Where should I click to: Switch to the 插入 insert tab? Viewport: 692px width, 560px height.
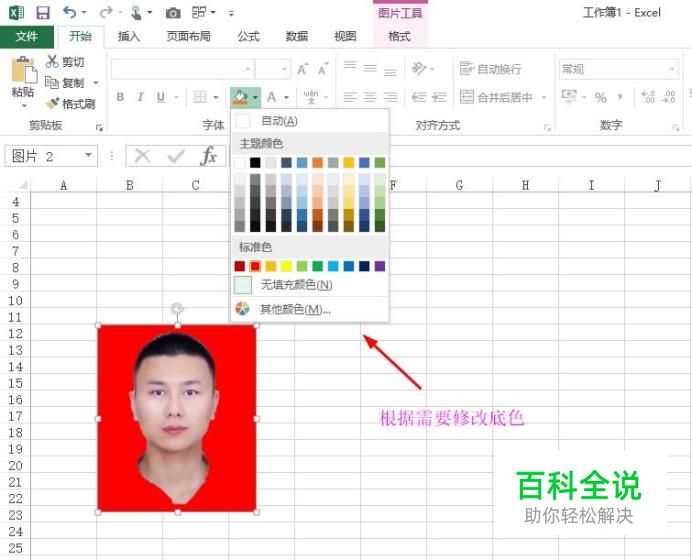tap(129, 36)
